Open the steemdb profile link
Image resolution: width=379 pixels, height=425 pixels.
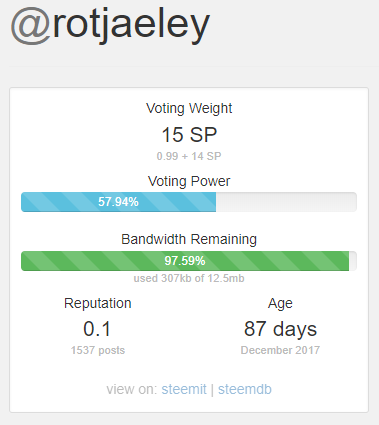pos(245,389)
